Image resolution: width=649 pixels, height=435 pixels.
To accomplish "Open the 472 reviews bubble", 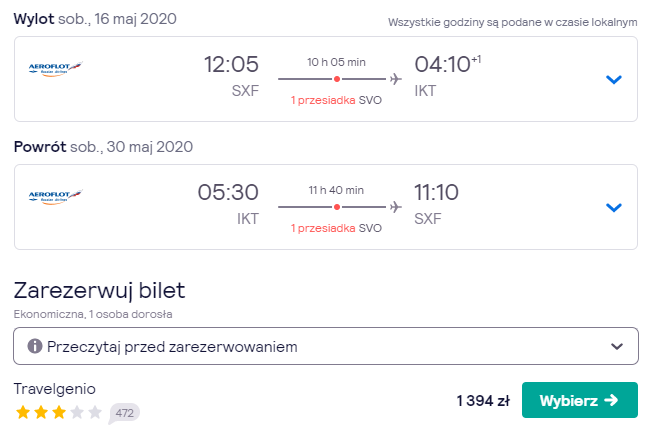I will point(124,413).
